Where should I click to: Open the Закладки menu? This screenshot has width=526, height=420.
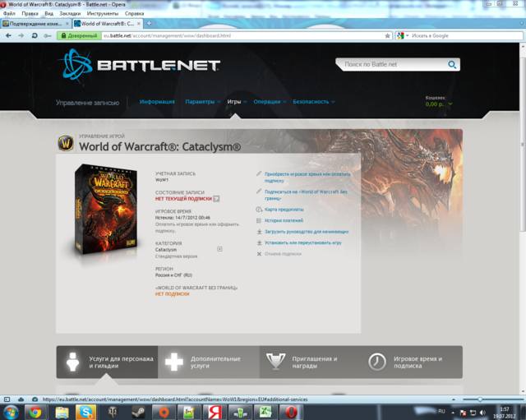(x=70, y=13)
